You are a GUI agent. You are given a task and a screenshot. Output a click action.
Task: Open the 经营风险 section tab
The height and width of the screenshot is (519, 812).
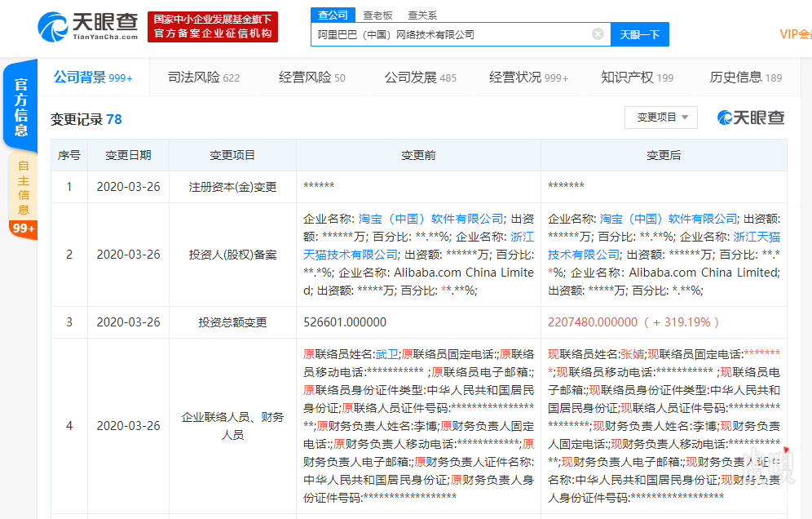coord(311,78)
